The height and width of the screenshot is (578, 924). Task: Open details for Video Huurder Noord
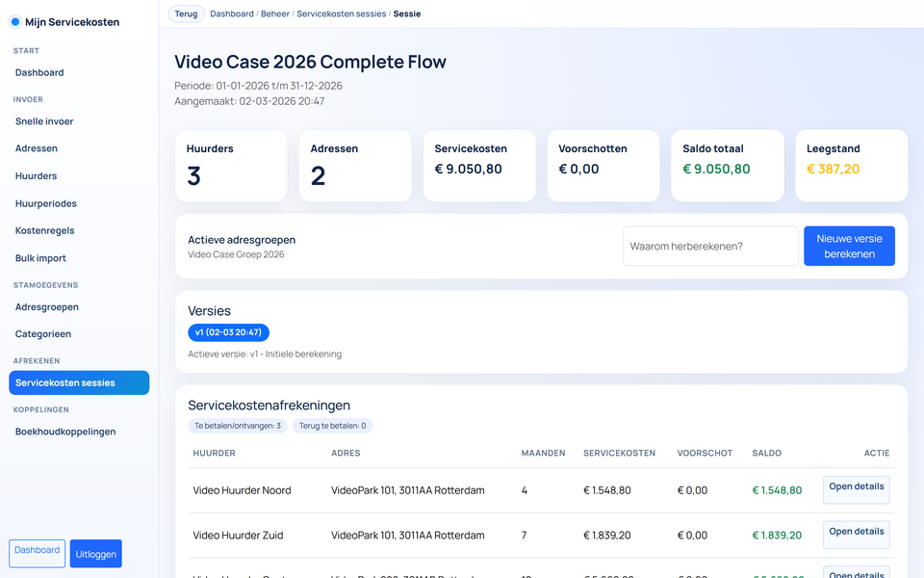point(856,488)
